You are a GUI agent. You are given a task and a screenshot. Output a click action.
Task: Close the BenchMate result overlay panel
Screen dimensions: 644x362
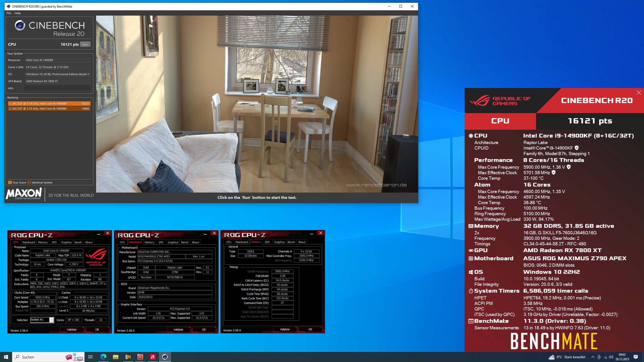coord(639,93)
